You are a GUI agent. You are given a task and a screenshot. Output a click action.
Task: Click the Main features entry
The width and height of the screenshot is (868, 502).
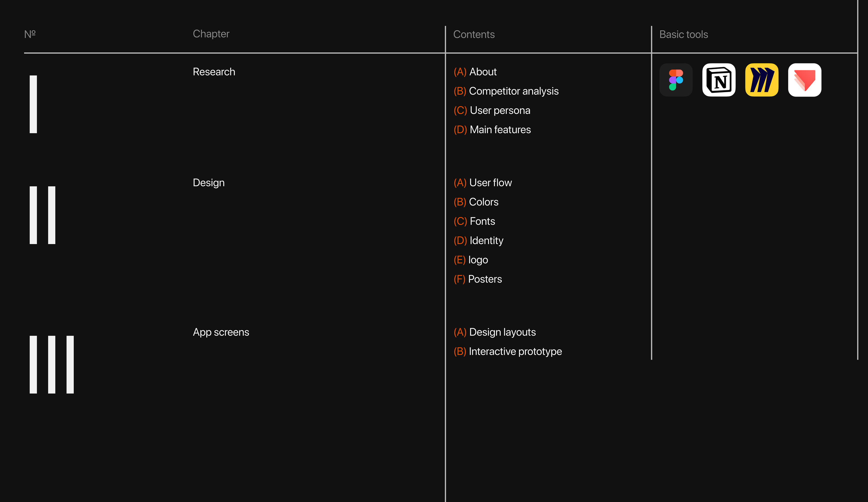pos(492,130)
